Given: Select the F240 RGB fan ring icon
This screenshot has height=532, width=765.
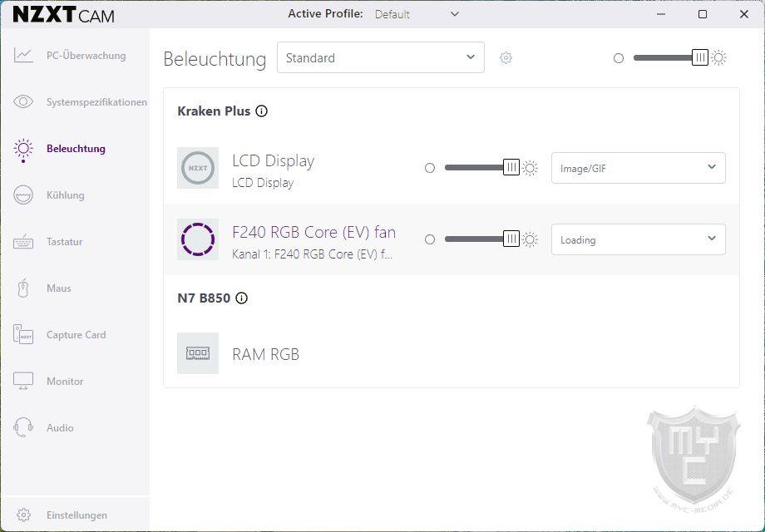Looking at the screenshot, I should click(198, 239).
